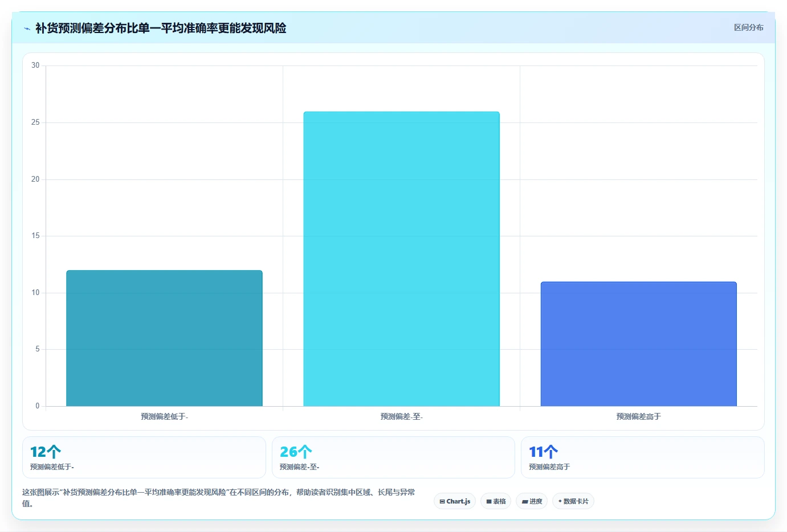Viewport: 787px width, 532px height.
Task: Select the 进度 tag chip
Action: coord(532,501)
